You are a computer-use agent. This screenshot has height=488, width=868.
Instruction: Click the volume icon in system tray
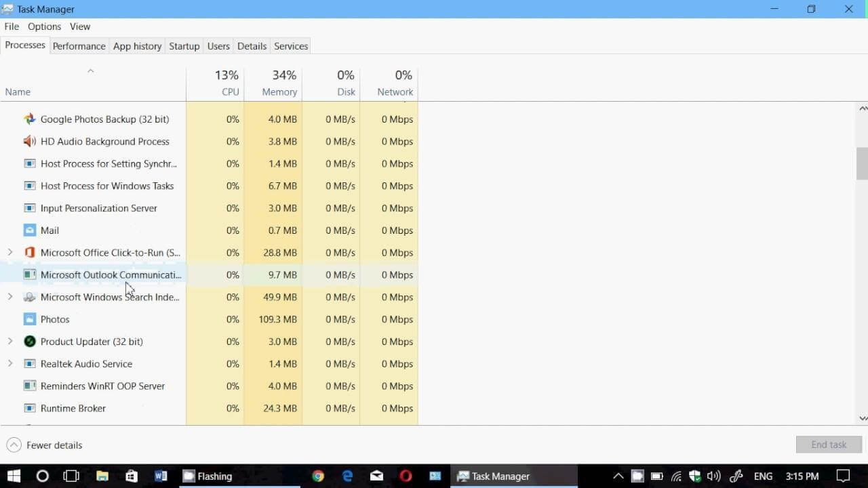pos(714,476)
